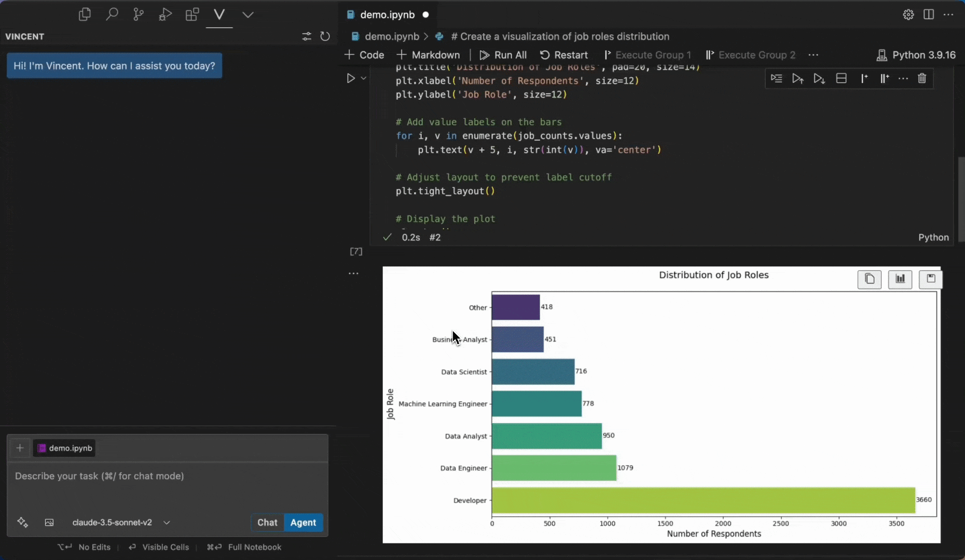Select the Vincent extension tab icon
Viewport: 965px width, 560px height.
[x=219, y=15]
